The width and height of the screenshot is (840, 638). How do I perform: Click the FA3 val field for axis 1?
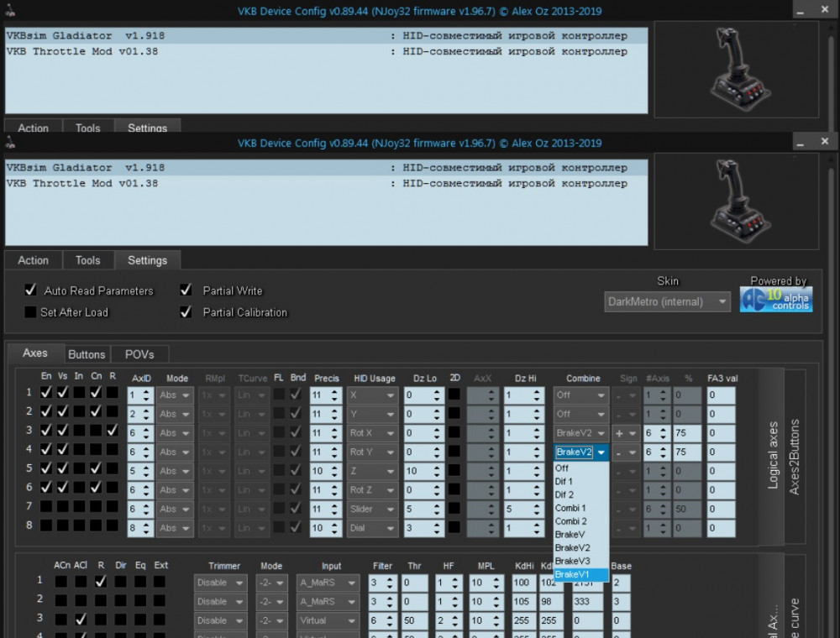click(x=721, y=395)
